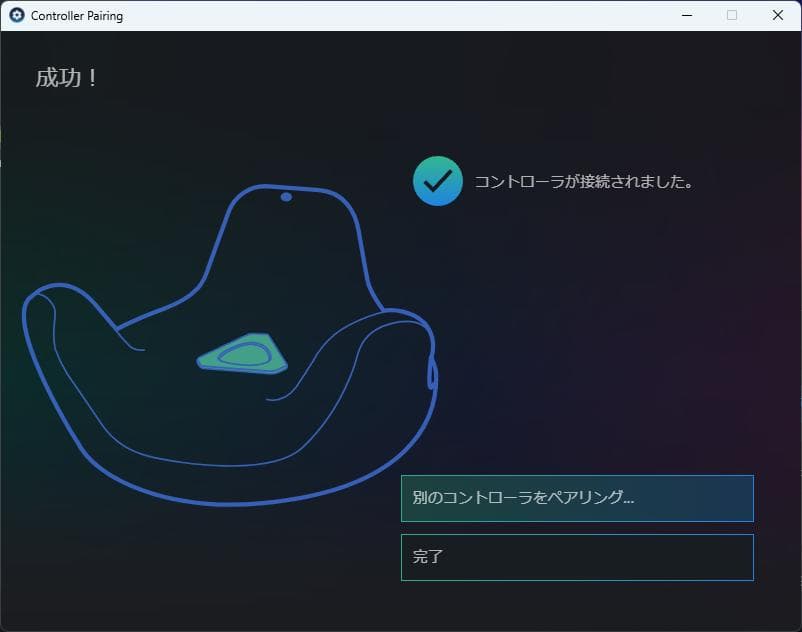Click the Controller Pairing window title text

pos(77,16)
